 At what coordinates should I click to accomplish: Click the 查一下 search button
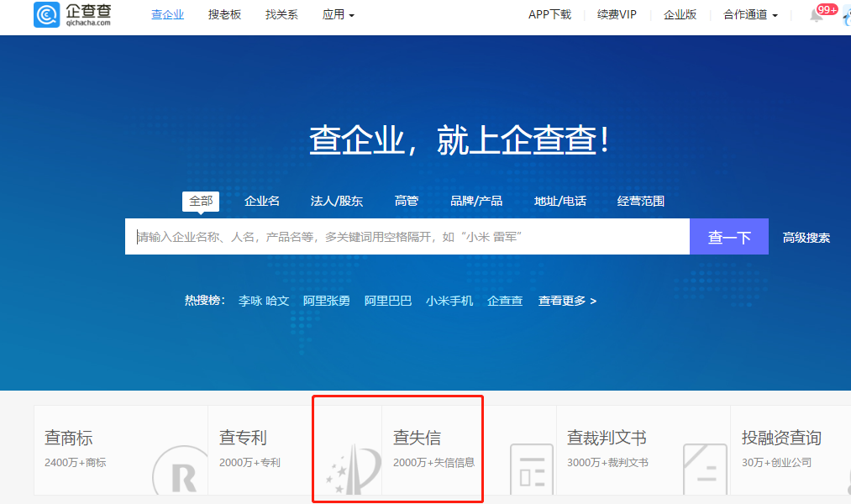pos(729,237)
